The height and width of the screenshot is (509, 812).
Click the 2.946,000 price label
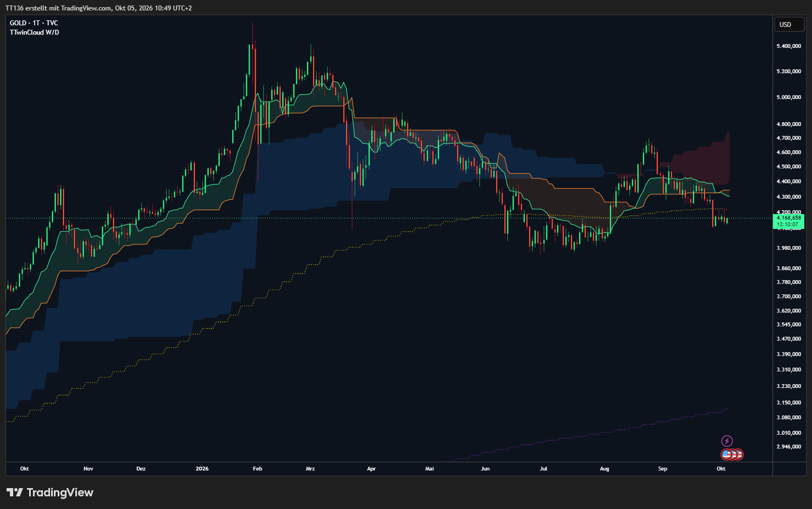(x=788, y=447)
